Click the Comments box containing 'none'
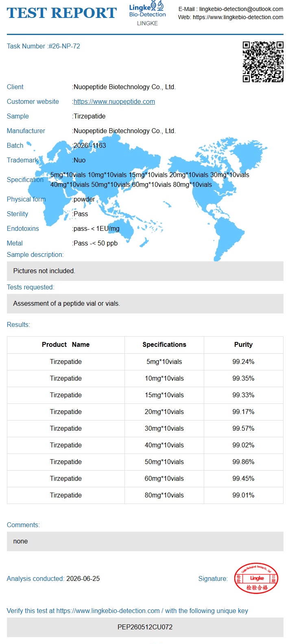290x644 pixels. pyautogui.click(x=145, y=541)
